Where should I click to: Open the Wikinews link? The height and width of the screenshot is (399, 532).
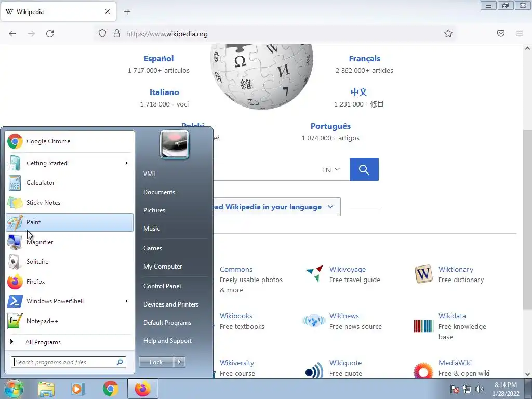344,316
